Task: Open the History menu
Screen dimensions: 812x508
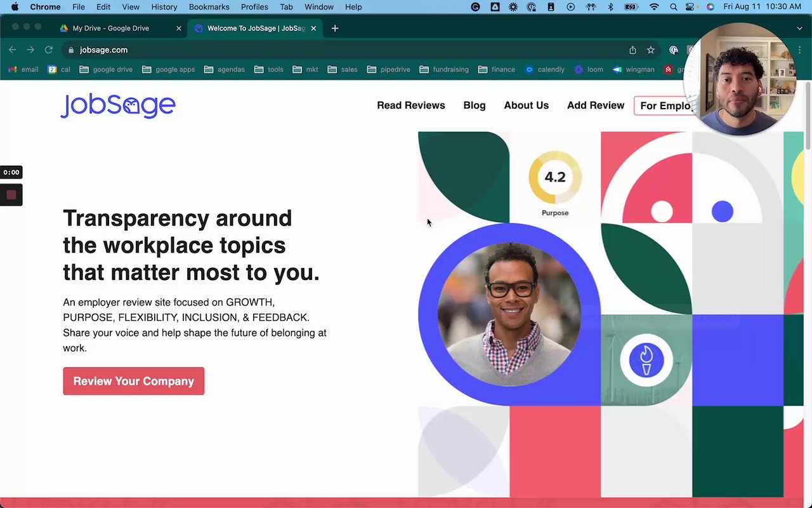Action: point(164,7)
